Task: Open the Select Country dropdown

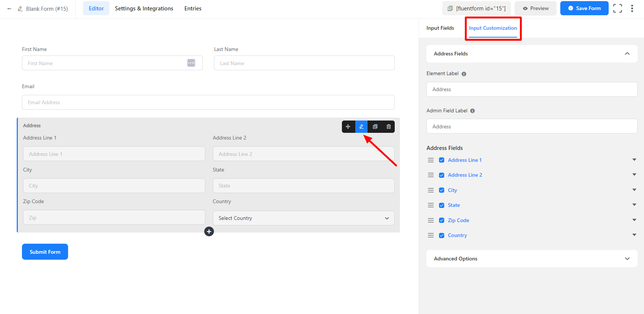Action: (304, 218)
